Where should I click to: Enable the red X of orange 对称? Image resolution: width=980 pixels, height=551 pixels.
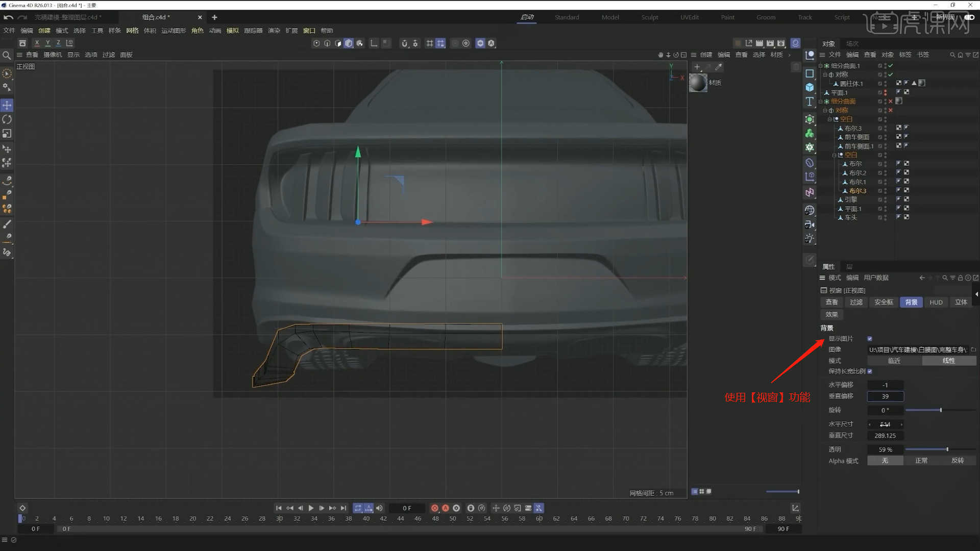pos(891,110)
